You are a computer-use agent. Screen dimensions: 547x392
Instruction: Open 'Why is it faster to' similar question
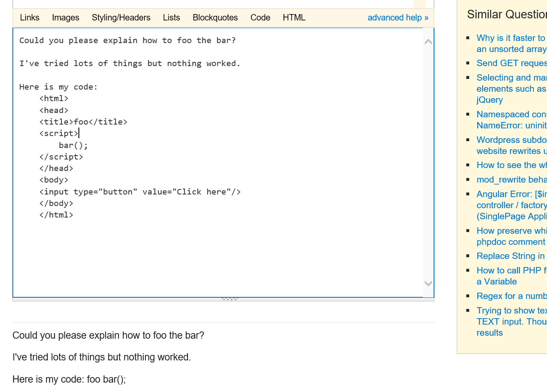pyautogui.click(x=512, y=44)
